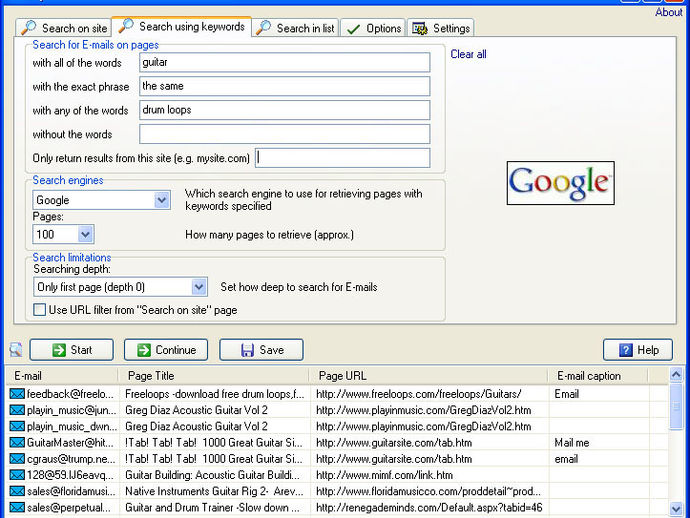Click the results list scroll down arrow

click(x=676, y=509)
